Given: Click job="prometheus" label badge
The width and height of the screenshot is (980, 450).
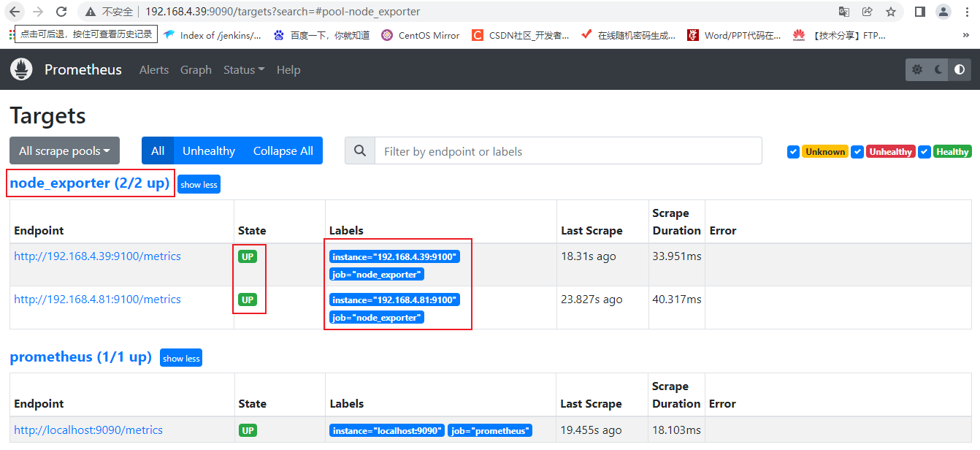Looking at the screenshot, I should tap(490, 431).
